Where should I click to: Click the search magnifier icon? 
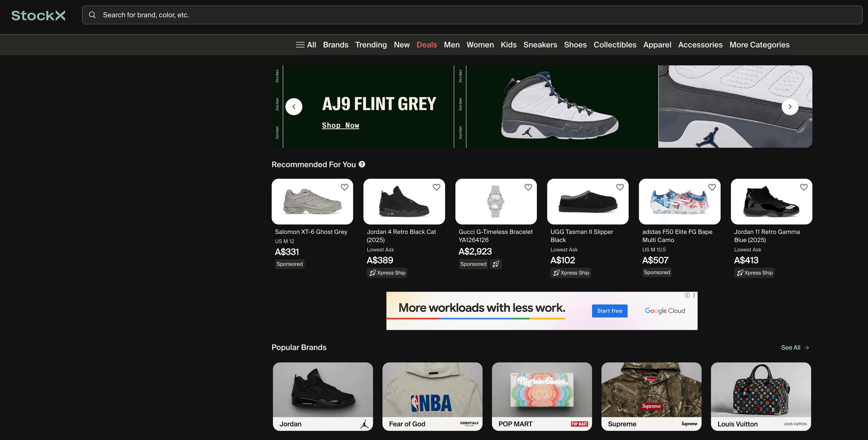point(92,15)
